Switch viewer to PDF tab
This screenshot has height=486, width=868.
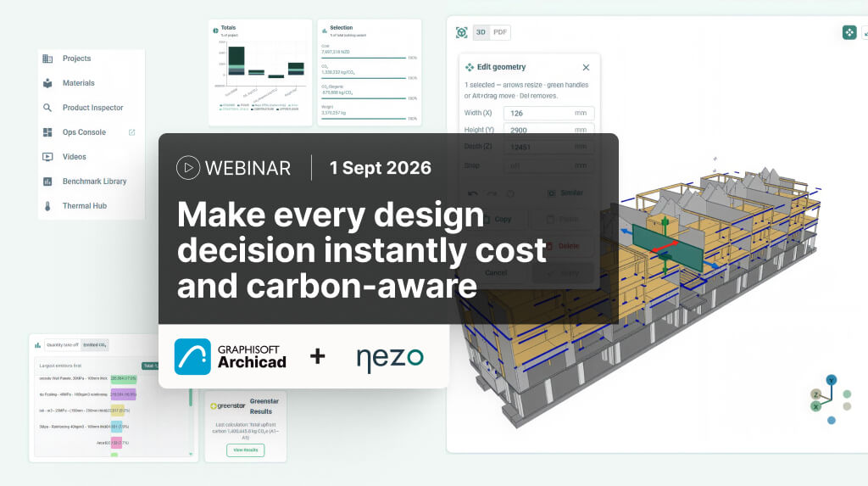tap(500, 33)
